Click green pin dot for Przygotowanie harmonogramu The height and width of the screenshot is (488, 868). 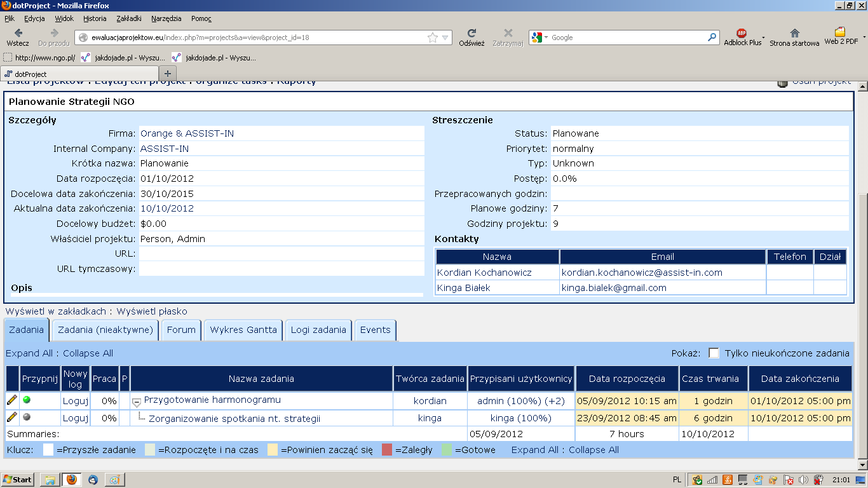point(27,400)
